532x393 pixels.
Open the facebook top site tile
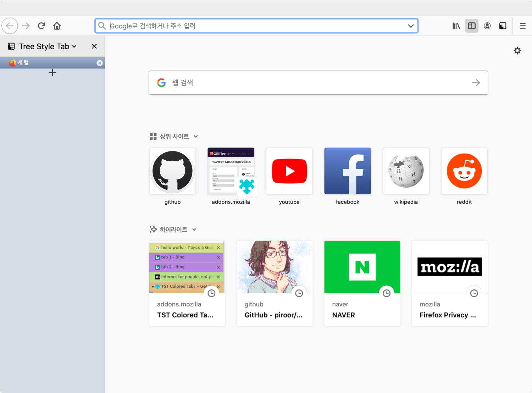(348, 171)
